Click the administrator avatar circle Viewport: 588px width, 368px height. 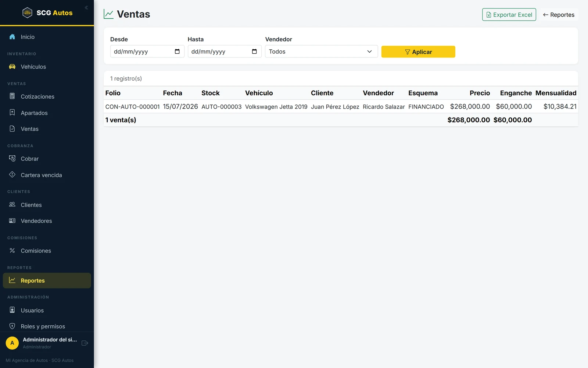[12, 343]
